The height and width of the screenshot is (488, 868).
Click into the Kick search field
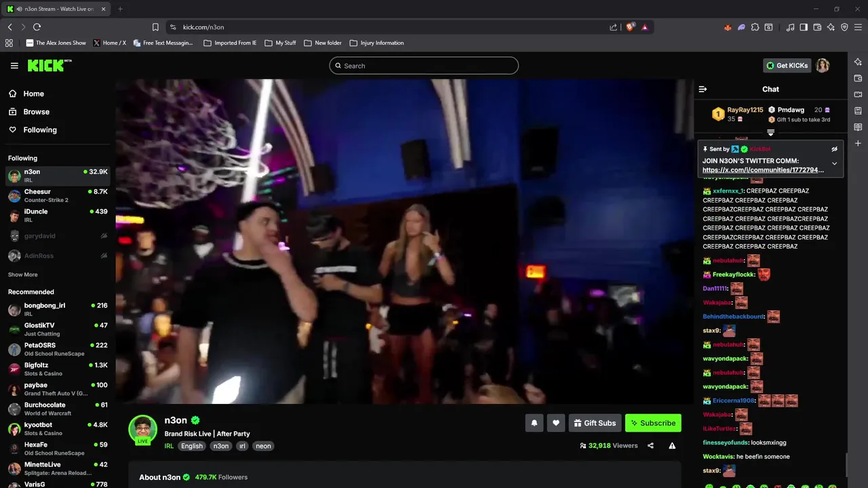pyautogui.click(x=424, y=66)
